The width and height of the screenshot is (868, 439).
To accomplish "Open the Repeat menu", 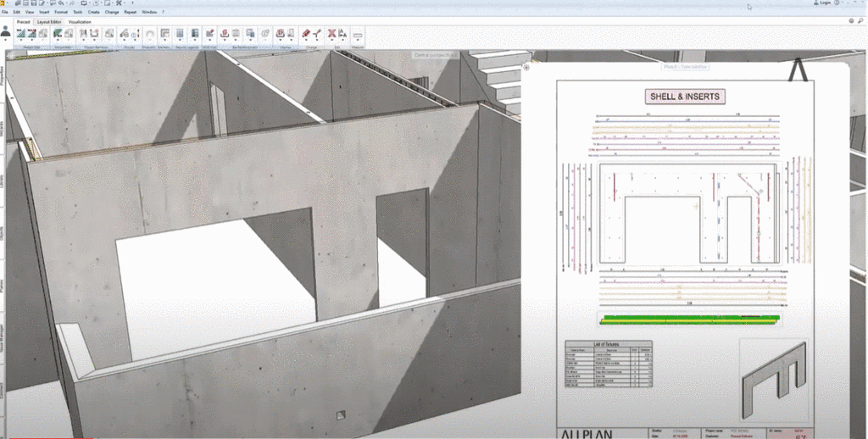I will pyautogui.click(x=131, y=13).
